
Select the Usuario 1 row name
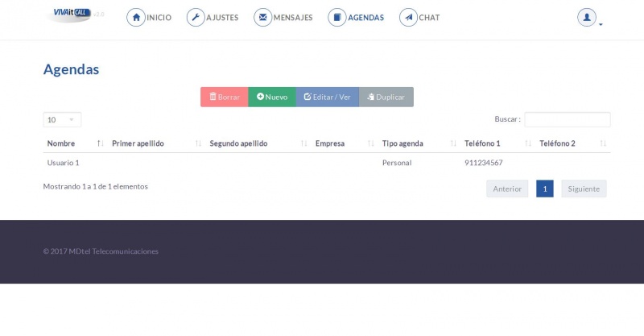coord(64,163)
